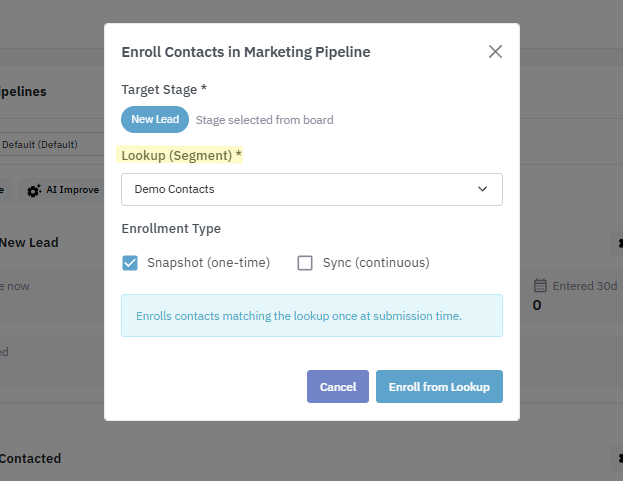Click the chevron arrow in the Lookup field
Viewport: 623px width, 481px height.
[483, 189]
